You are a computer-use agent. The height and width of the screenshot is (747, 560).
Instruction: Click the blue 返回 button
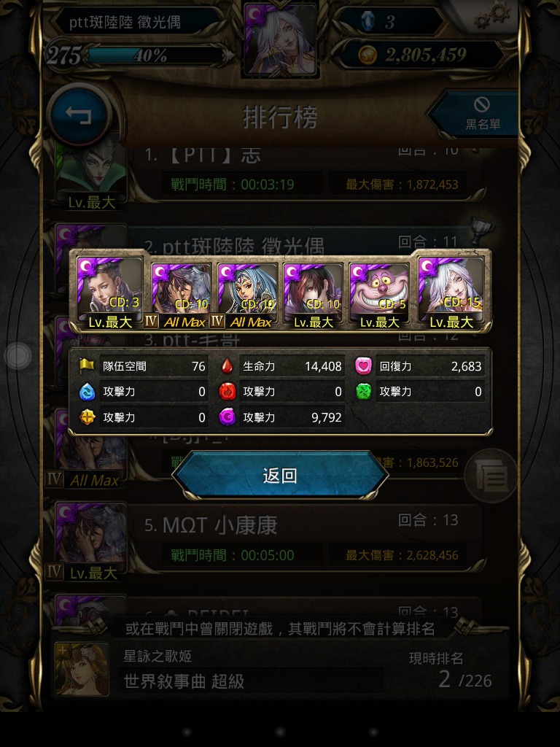click(x=280, y=475)
